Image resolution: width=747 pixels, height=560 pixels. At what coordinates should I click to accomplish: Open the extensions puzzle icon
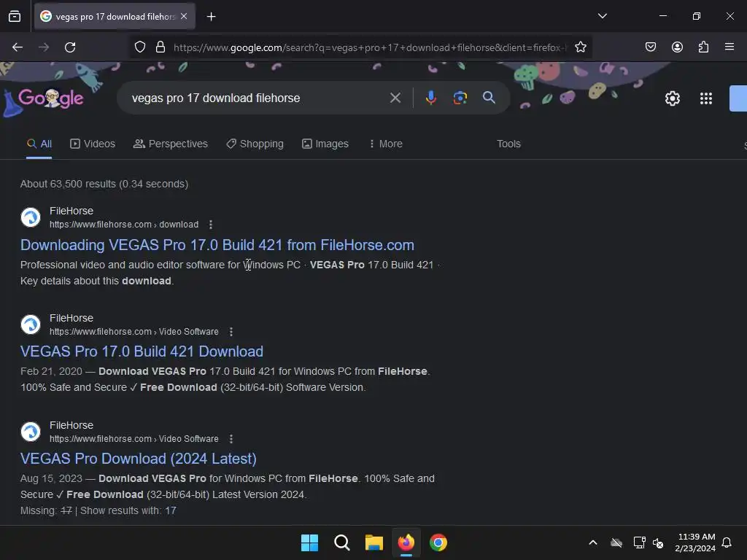(x=703, y=47)
